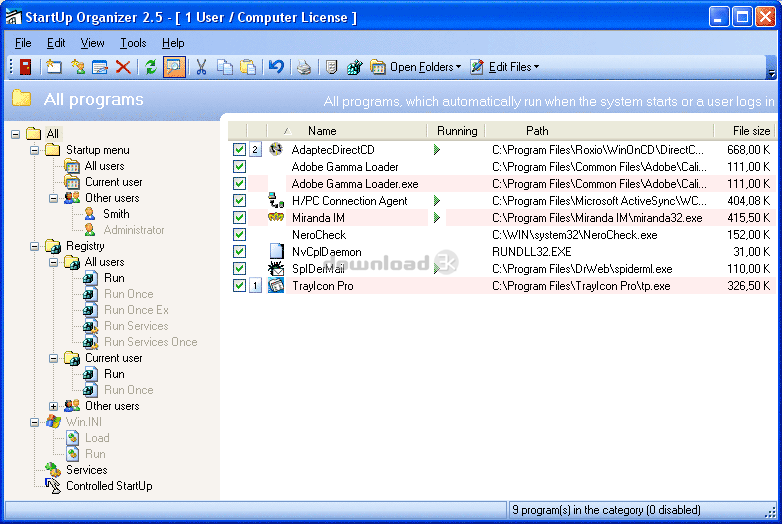Uncheck Adobe Gamma Loader.exe checkbox
The image size is (782, 524).
[239, 183]
